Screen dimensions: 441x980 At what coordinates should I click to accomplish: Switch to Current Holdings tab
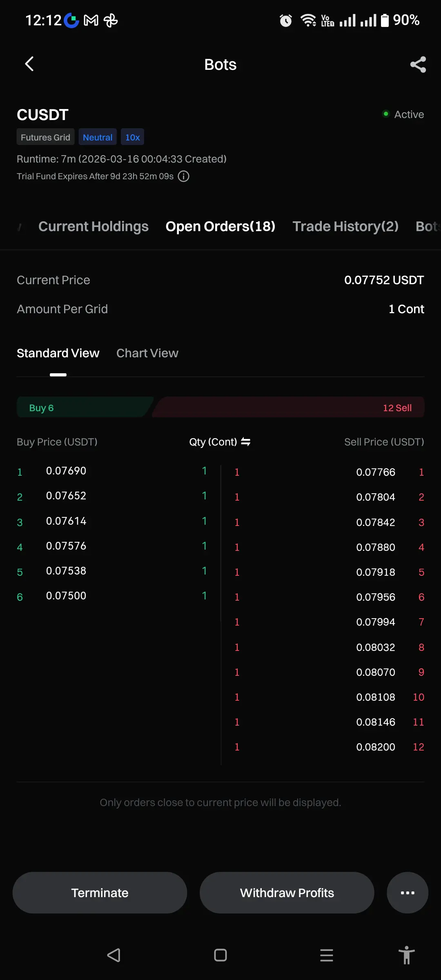93,227
